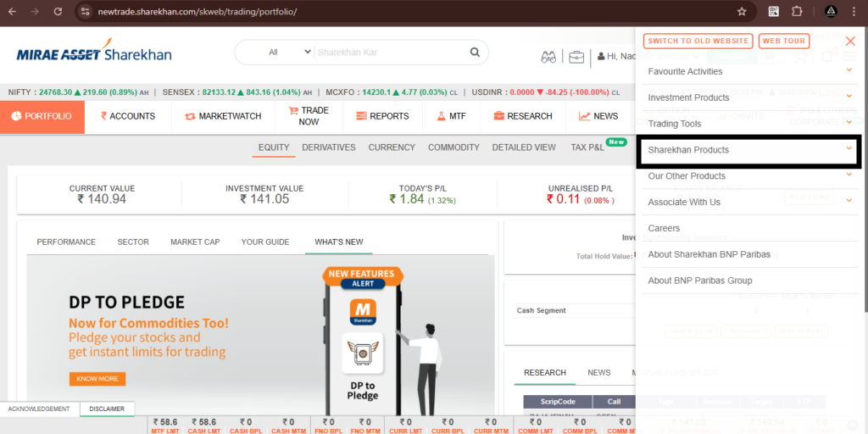Open the All category dropdown
Viewport: 868px width, 434px height.
[290, 52]
